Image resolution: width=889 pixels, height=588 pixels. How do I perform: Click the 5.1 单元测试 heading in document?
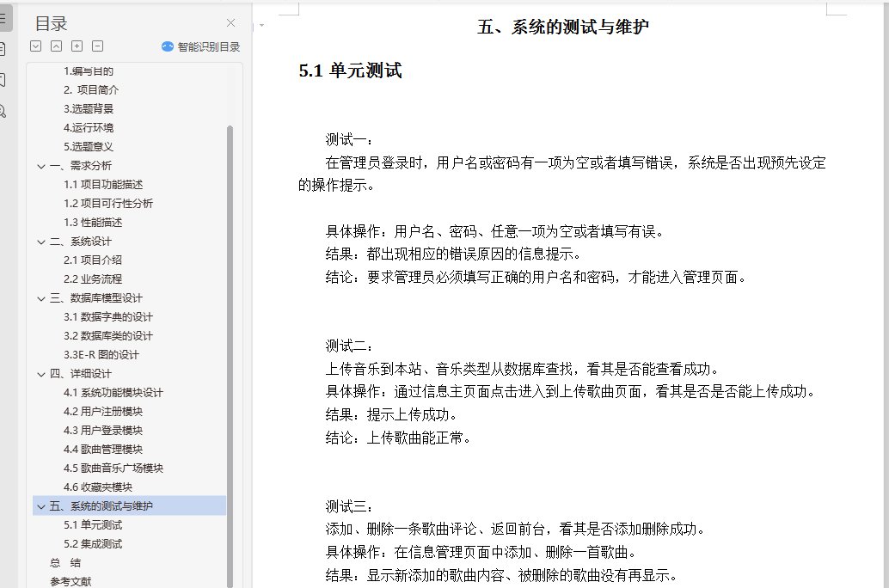351,70
